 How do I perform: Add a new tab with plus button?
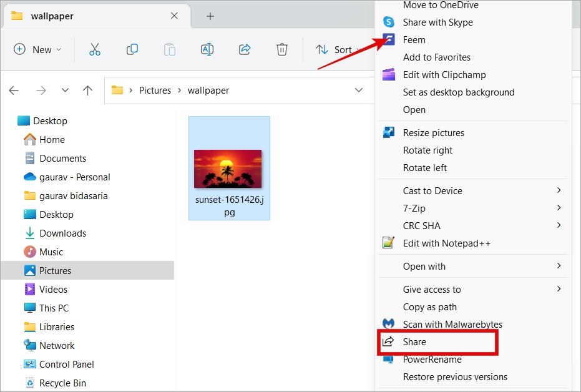click(x=210, y=16)
